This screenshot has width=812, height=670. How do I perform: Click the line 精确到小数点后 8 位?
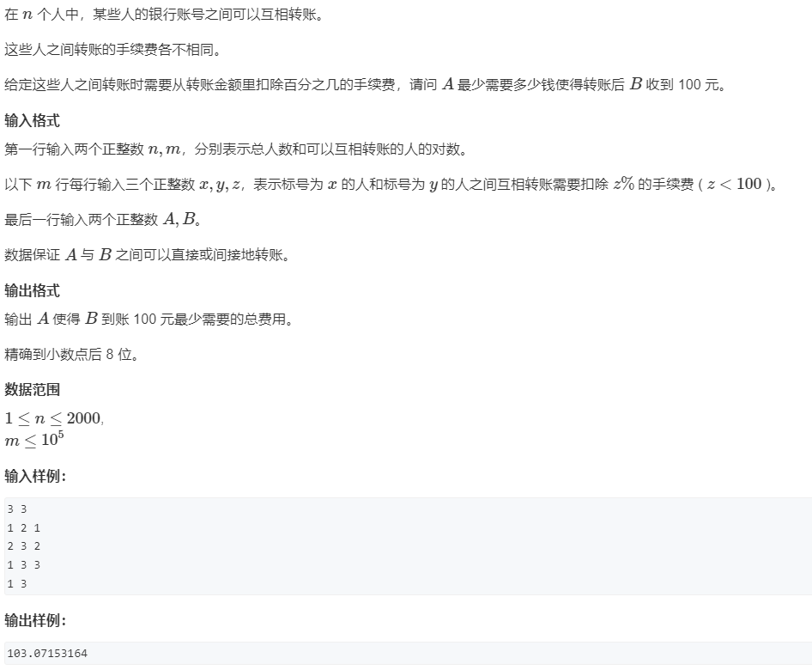click(71, 355)
